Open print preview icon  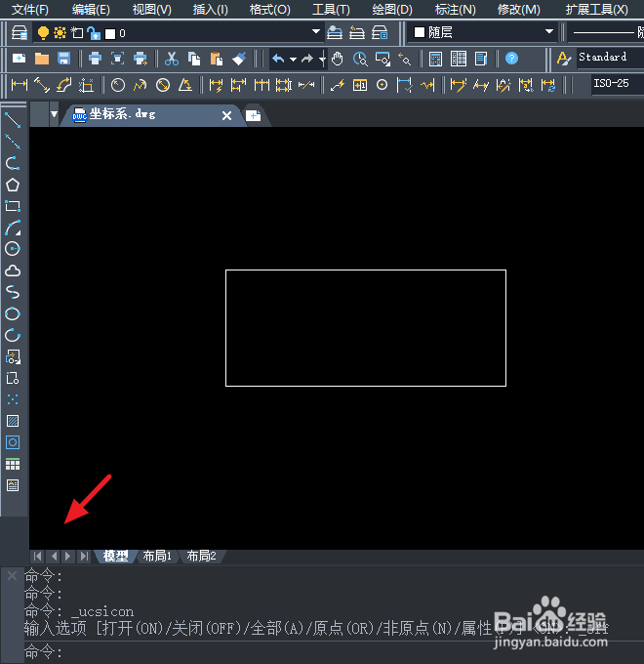[x=117, y=59]
